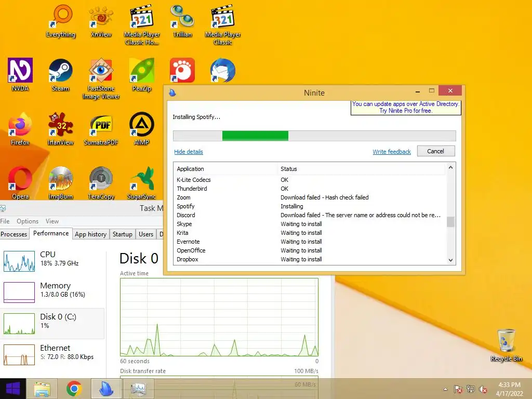Launch the TeraCopy desktop icon
This screenshot has height=399, width=532.
101,183
